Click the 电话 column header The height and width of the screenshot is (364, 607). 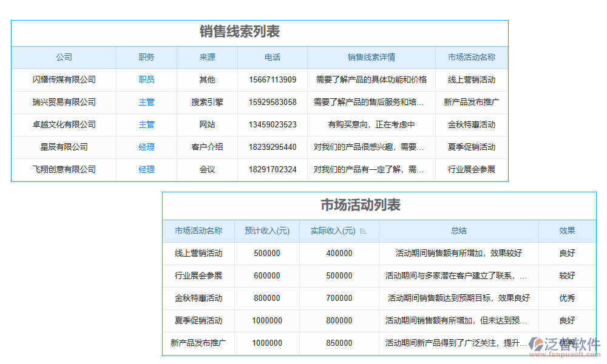pos(272,57)
